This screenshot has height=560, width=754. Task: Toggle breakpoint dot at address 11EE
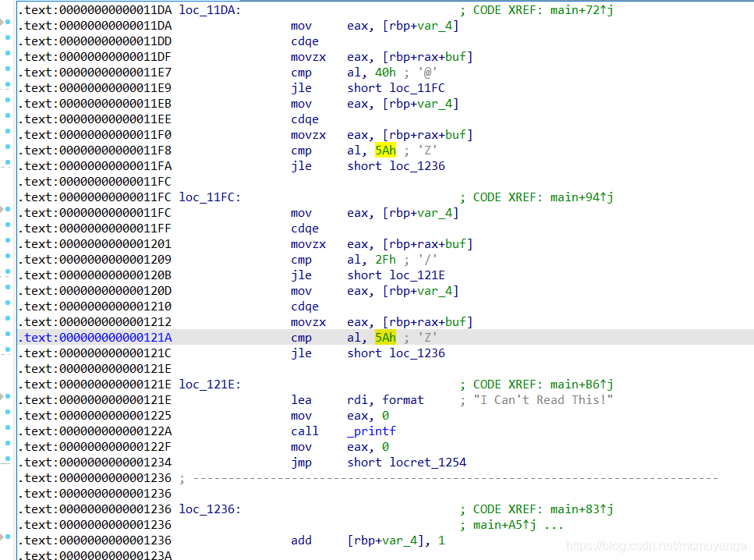8,115
